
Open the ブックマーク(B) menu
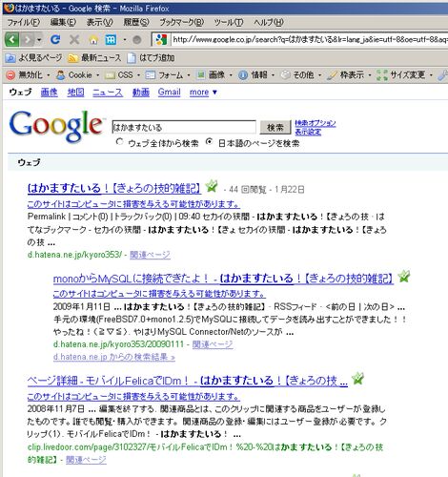click(x=181, y=22)
